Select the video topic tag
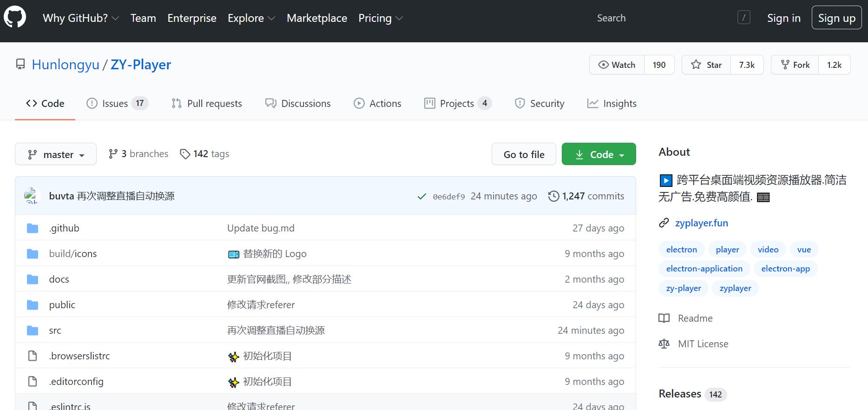This screenshot has height=410, width=868. [x=768, y=250]
